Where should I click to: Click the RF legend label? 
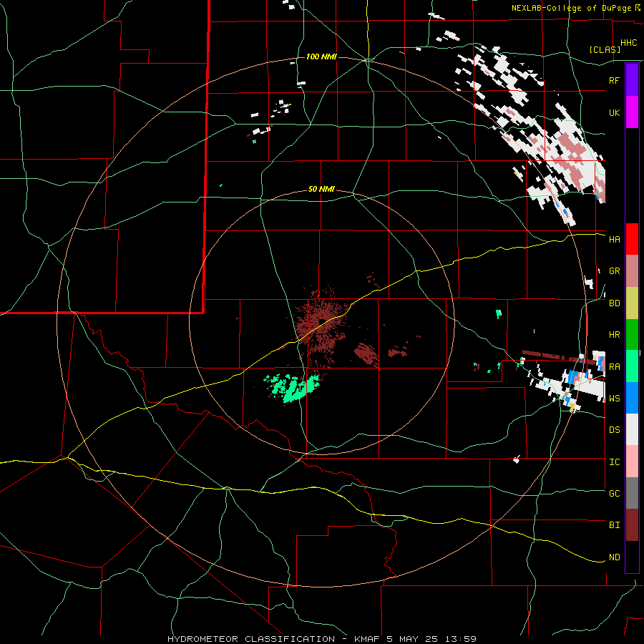(614, 80)
